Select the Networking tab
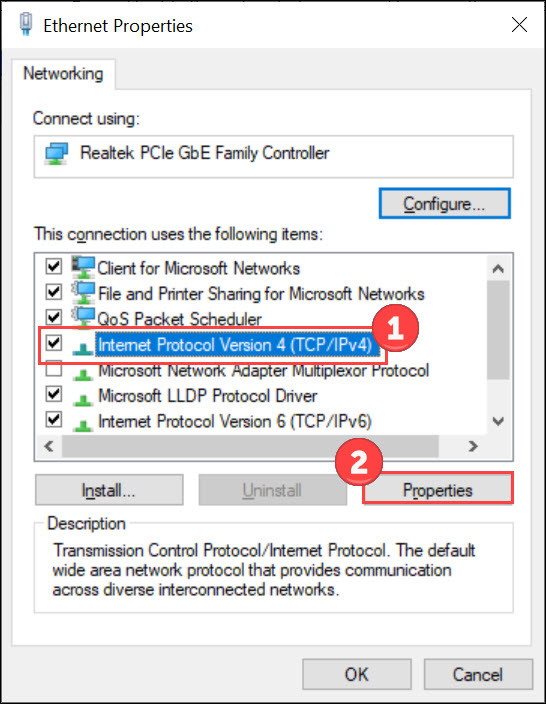The width and height of the screenshot is (546, 704). 63,74
